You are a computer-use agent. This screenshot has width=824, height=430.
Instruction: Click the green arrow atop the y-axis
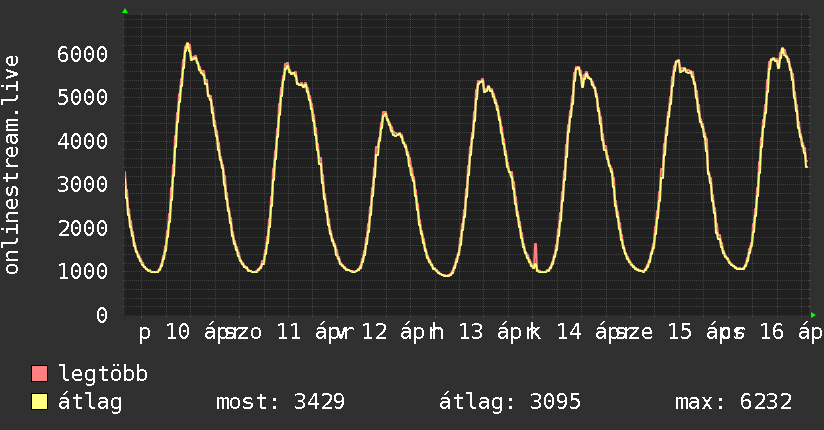coord(125,11)
